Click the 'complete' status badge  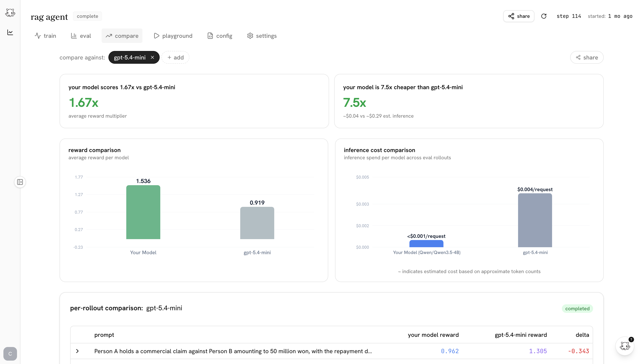click(x=88, y=16)
